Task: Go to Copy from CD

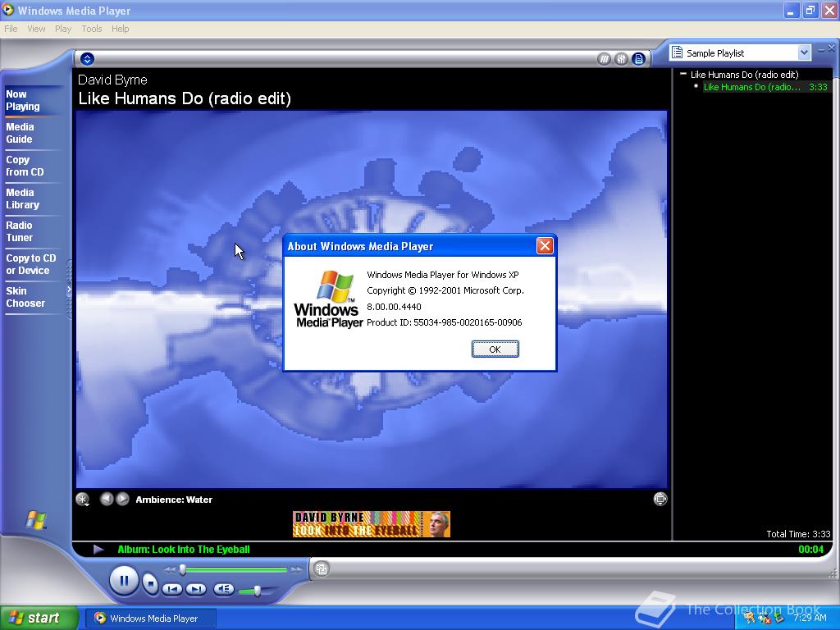Action: pyautogui.click(x=25, y=166)
